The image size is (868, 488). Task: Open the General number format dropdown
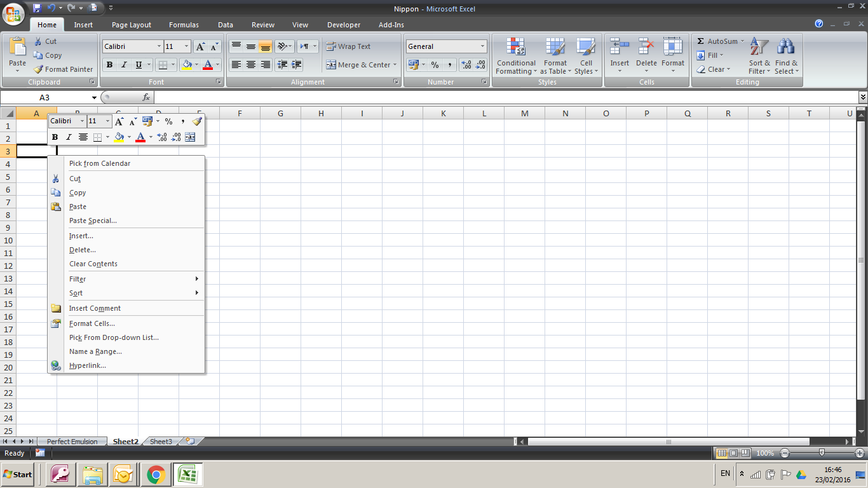pyautogui.click(x=482, y=46)
